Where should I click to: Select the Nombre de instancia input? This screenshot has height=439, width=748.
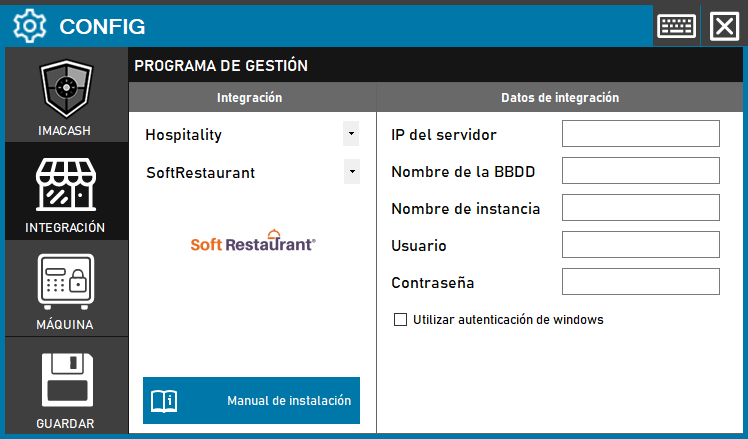pos(640,208)
